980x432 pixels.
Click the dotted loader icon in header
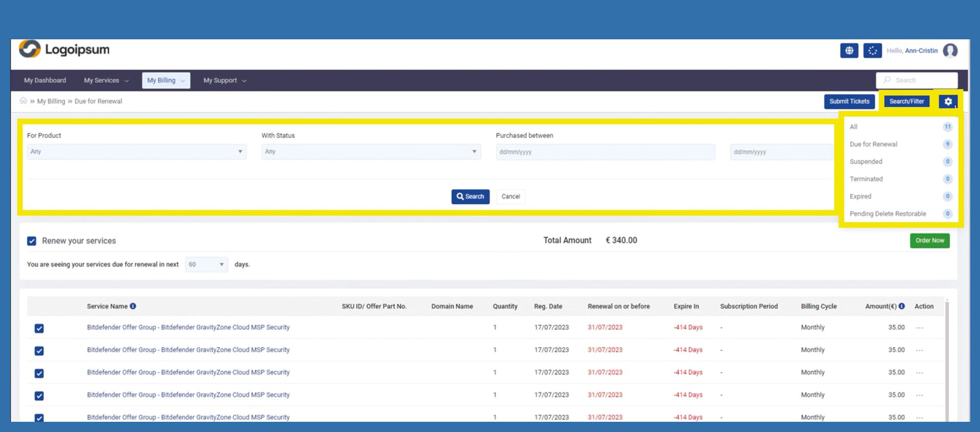872,51
